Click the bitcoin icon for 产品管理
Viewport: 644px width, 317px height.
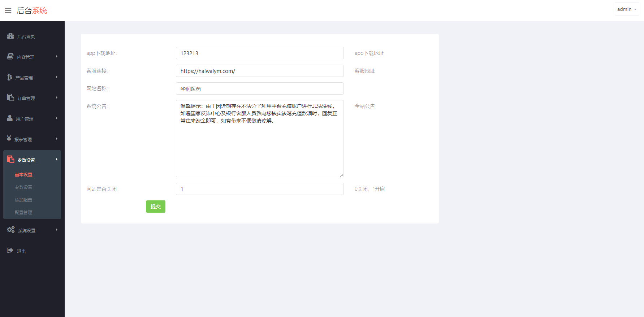9,77
